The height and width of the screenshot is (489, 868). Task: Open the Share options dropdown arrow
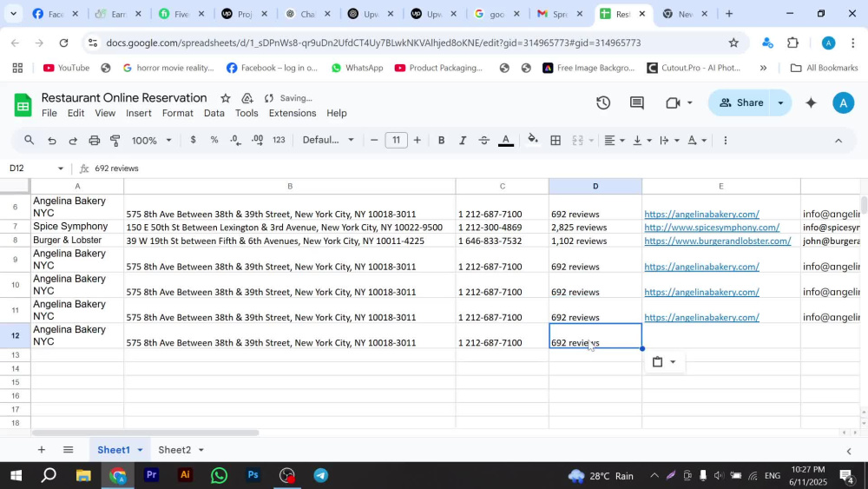[x=780, y=102]
